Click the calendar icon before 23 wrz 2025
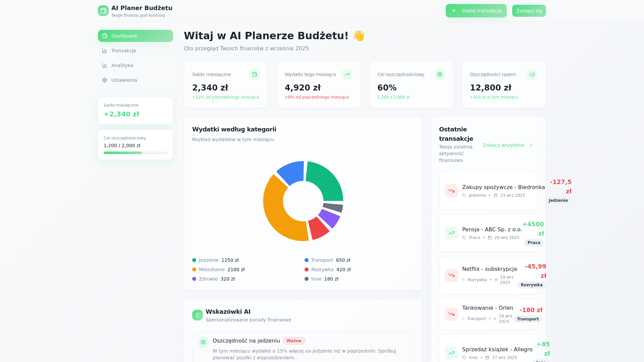The height and width of the screenshot is (362, 644). 496,195
